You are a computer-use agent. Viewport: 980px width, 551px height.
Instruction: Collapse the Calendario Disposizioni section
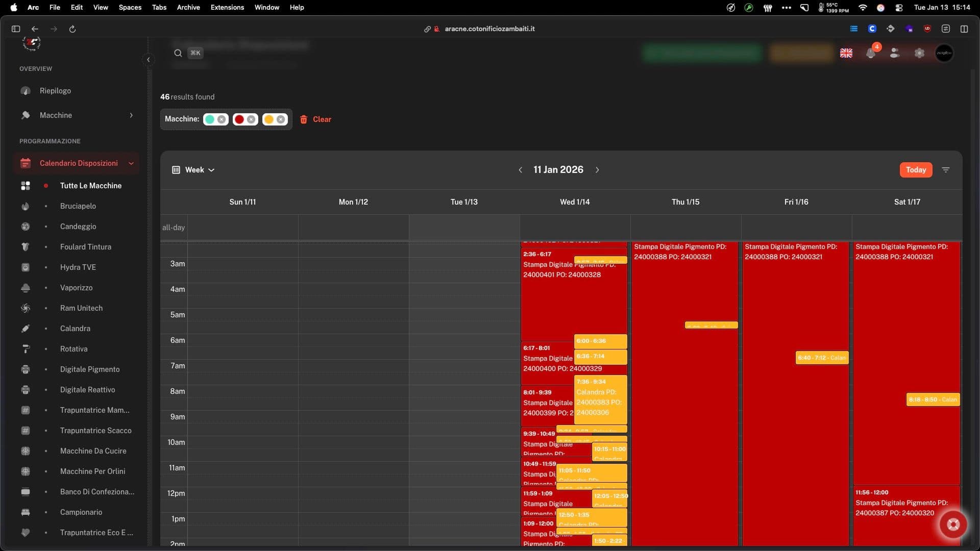coord(131,163)
